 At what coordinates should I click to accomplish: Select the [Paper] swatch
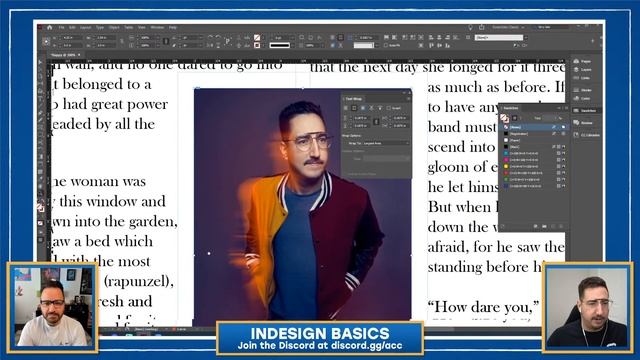534,140
